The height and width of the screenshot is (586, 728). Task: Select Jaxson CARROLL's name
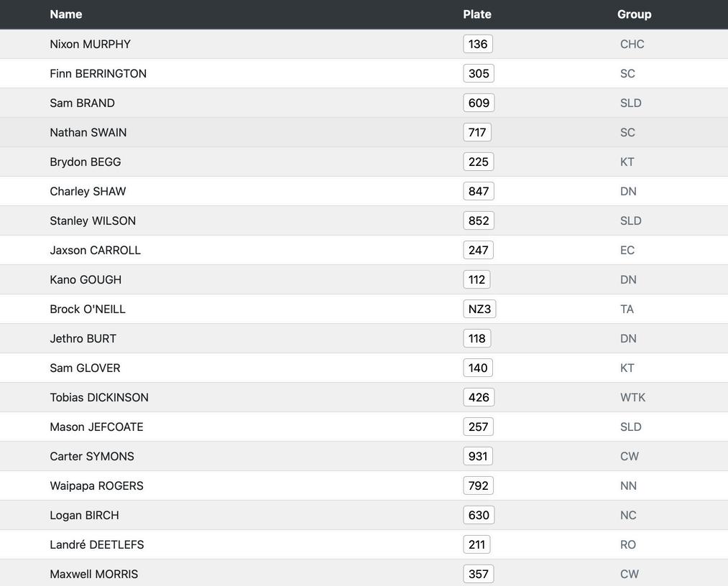(x=96, y=250)
